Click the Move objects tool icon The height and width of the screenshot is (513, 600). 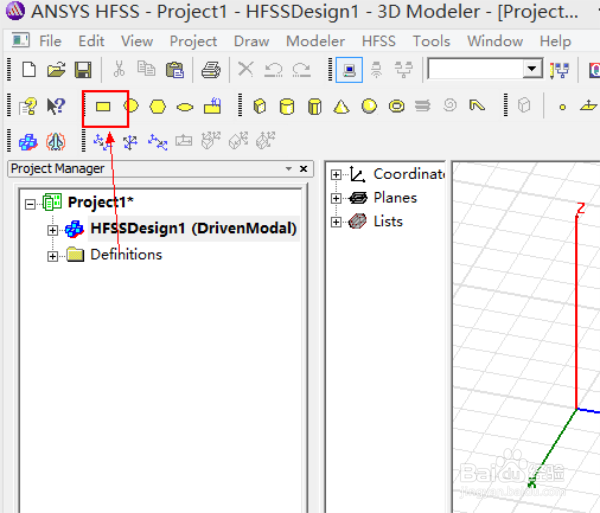tap(103, 141)
